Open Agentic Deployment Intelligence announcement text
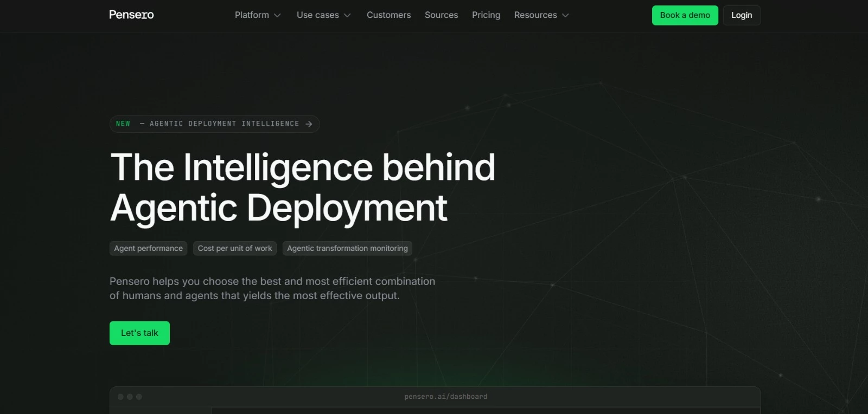This screenshot has height=414, width=868. [x=224, y=124]
